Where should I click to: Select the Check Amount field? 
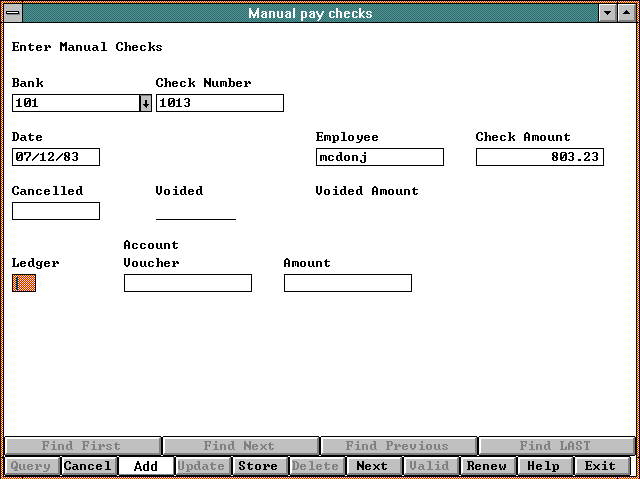click(539, 157)
